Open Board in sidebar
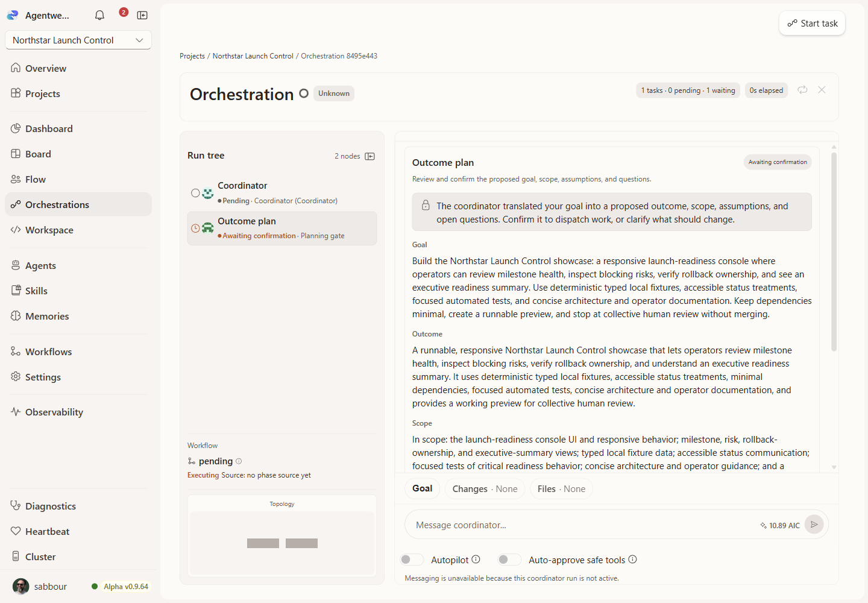This screenshot has height=603, width=868. pos(78,154)
